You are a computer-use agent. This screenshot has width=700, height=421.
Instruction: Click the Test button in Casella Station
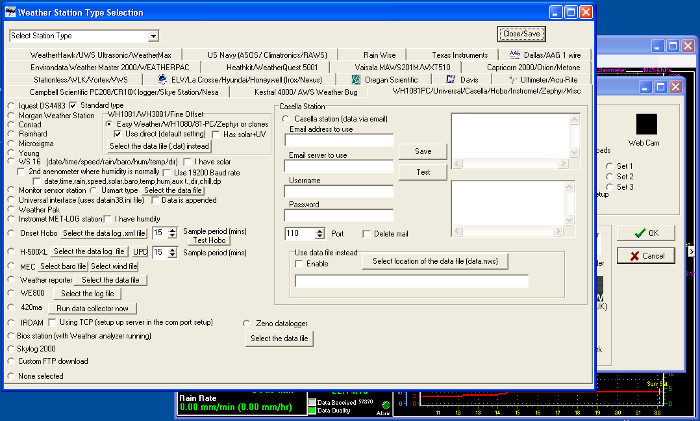pos(423,172)
